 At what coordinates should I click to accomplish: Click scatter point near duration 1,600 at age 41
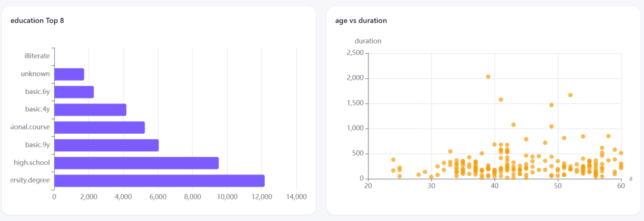click(501, 100)
